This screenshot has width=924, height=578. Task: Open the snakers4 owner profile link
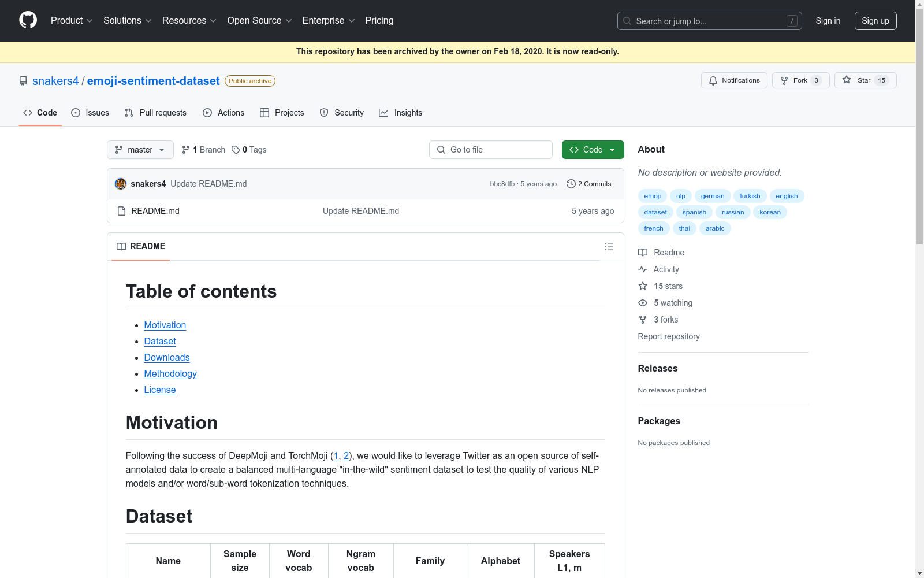[55, 81]
